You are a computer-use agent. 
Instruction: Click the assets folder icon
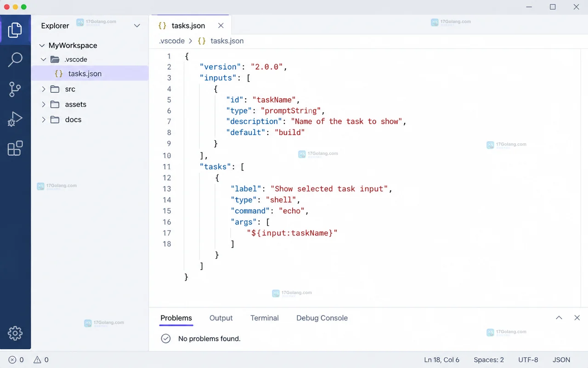(x=55, y=104)
